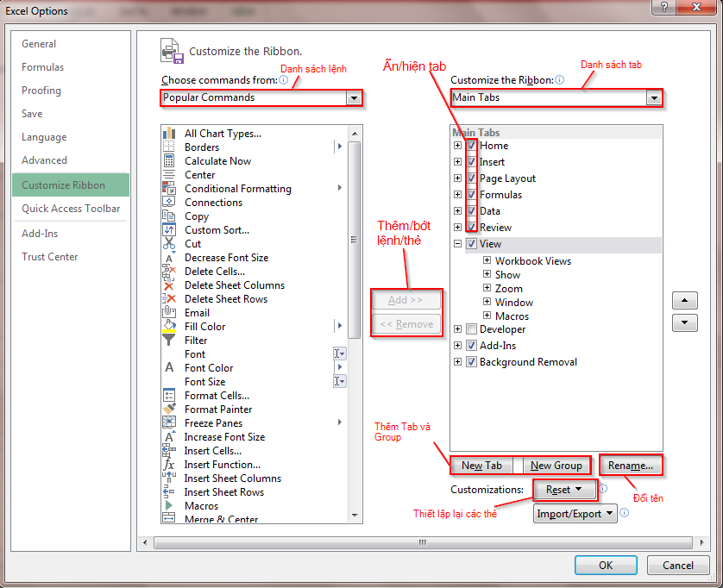Uncheck the Background Removal checkbox
The width and height of the screenshot is (723, 588).
471,362
